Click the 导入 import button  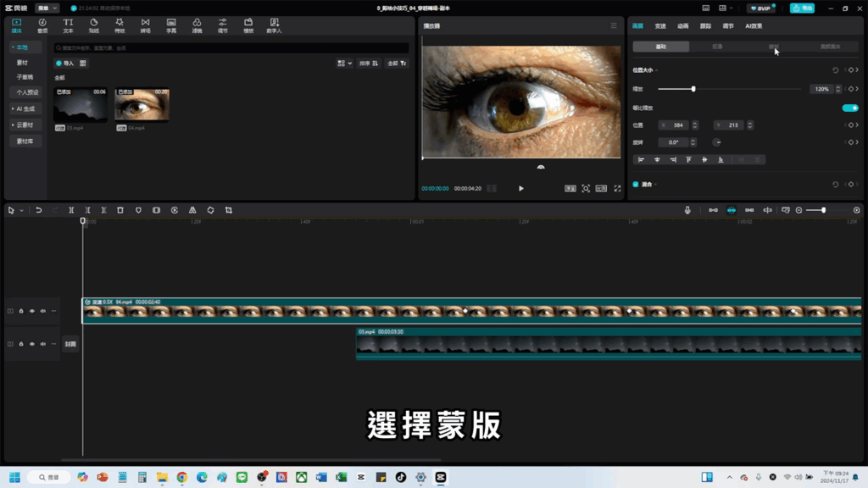(64, 64)
